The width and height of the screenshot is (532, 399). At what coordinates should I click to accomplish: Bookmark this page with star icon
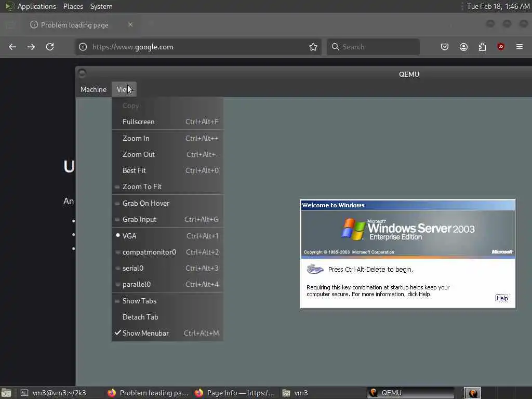(313, 47)
